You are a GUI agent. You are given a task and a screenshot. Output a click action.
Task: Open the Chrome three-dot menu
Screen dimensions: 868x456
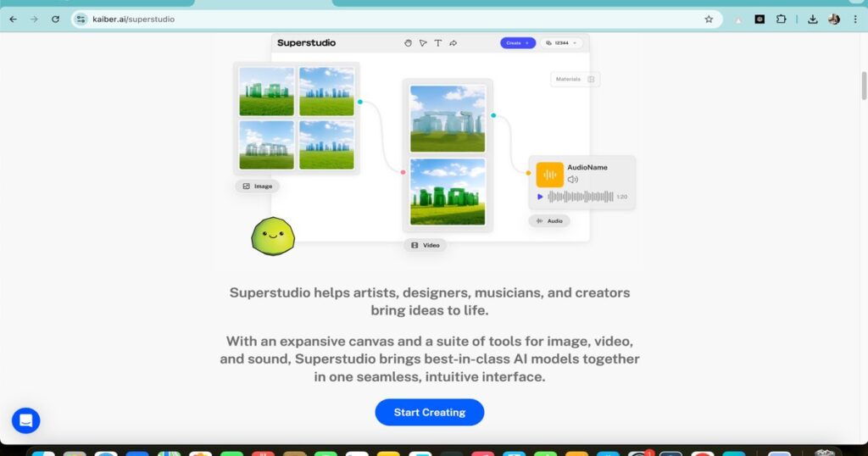855,19
